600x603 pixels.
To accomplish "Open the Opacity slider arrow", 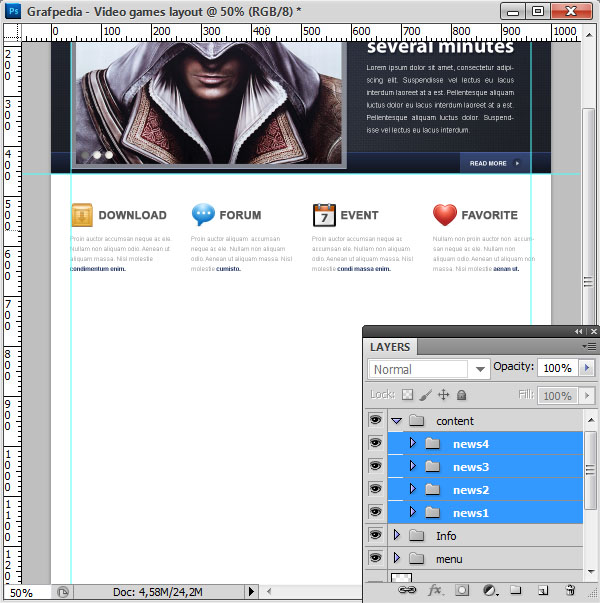I will pos(587,368).
